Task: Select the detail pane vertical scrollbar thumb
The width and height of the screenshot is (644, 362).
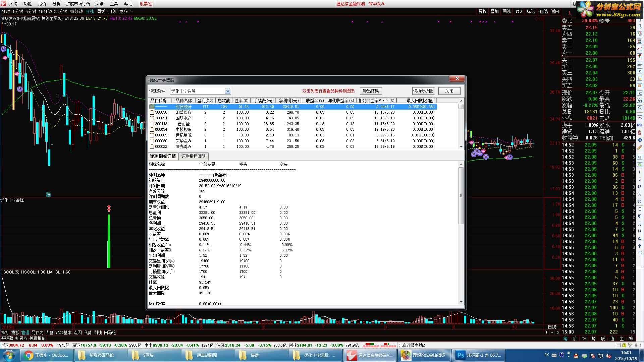Action: coord(461,196)
